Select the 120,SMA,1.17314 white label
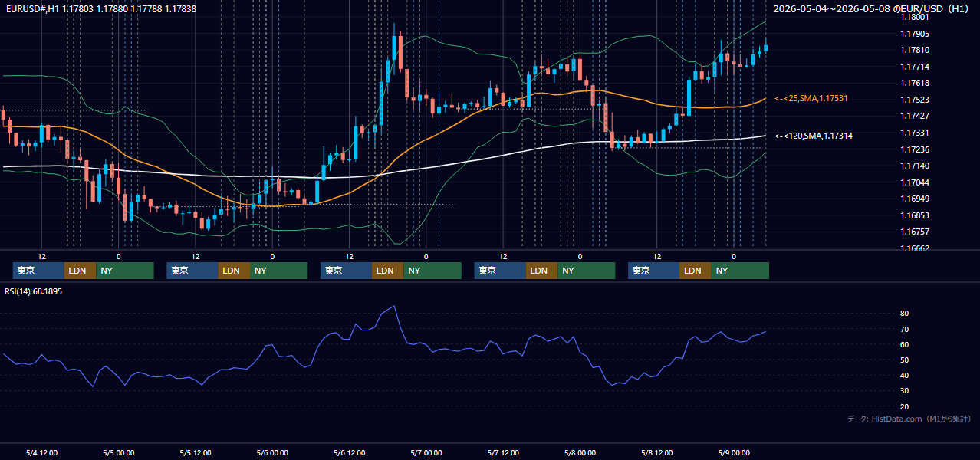Screen dimensions: 980x460 point(813,136)
